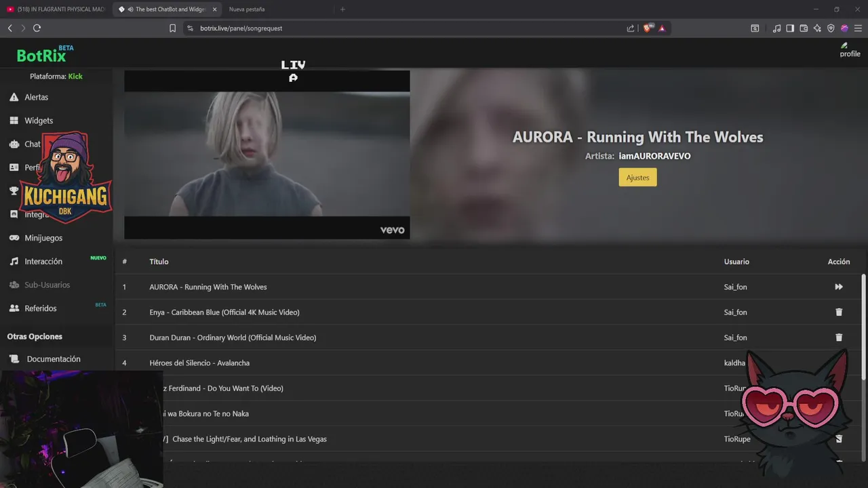Mute audio on the ChatBot tab
This screenshot has width=868, height=488.
pyautogui.click(x=130, y=9)
